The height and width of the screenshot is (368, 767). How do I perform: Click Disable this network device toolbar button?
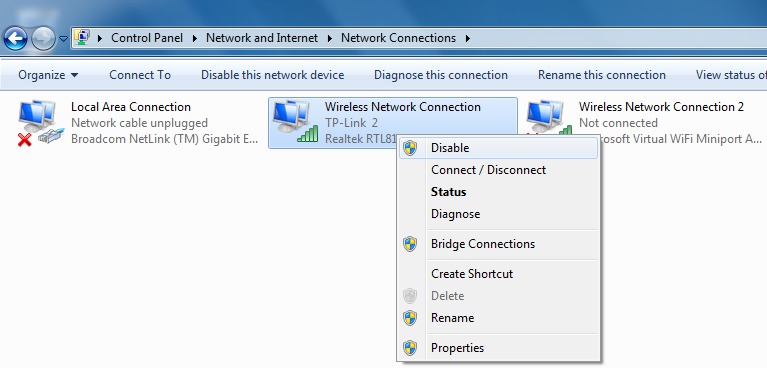[272, 75]
